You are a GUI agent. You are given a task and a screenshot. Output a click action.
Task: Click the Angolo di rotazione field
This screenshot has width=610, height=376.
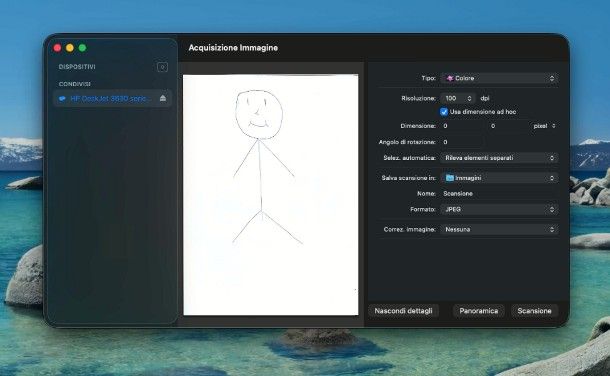tap(462, 142)
